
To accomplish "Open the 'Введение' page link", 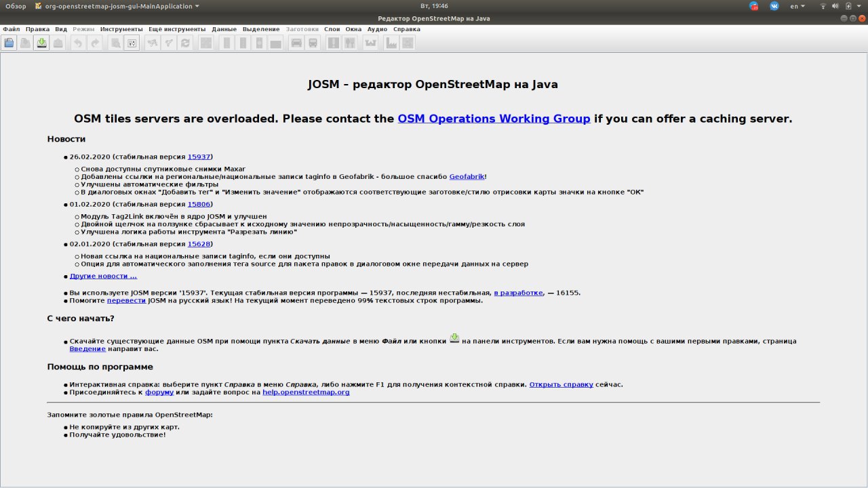I will pos(87,348).
